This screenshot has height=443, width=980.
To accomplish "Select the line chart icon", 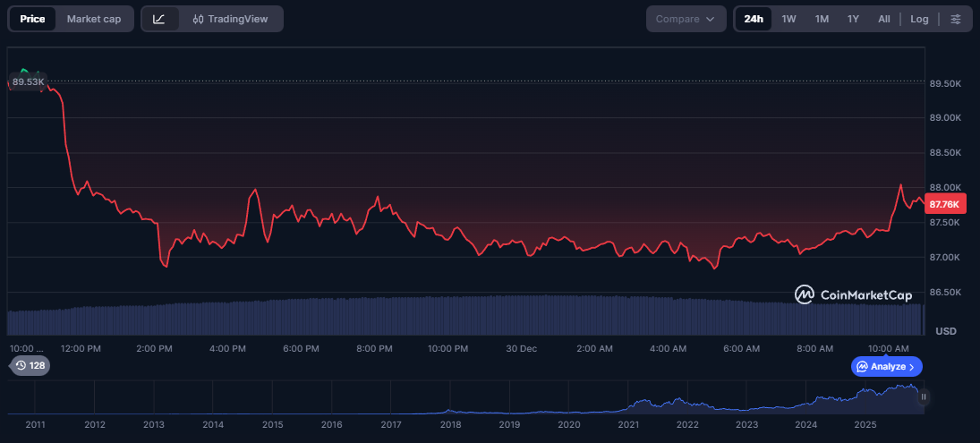I will pos(159,19).
